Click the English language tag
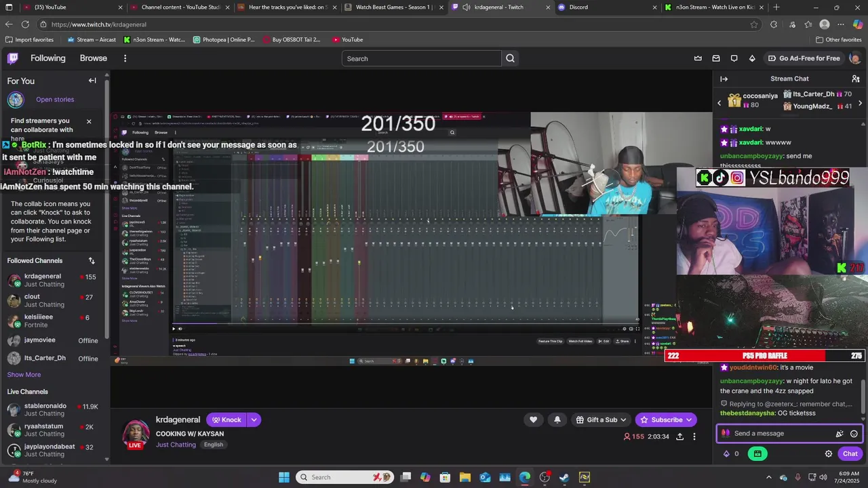868x488 pixels. (214, 445)
